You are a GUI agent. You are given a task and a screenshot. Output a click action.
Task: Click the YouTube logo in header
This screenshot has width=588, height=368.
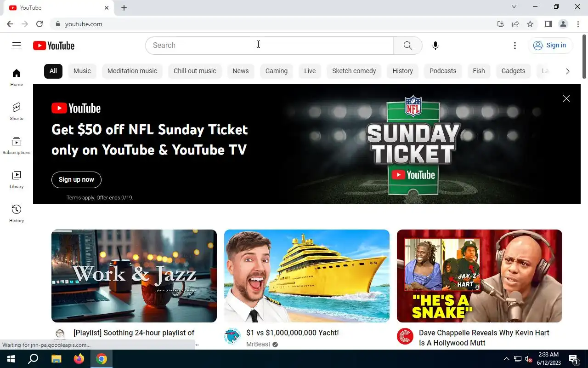(54, 46)
